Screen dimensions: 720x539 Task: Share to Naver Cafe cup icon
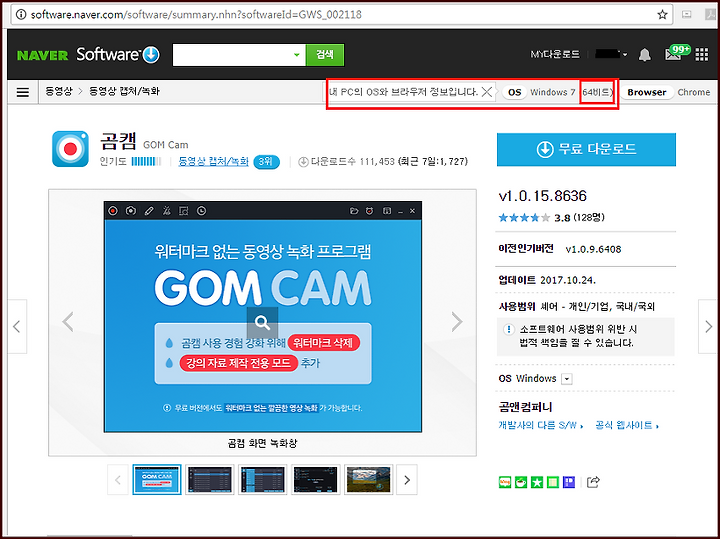pyautogui.click(x=521, y=482)
